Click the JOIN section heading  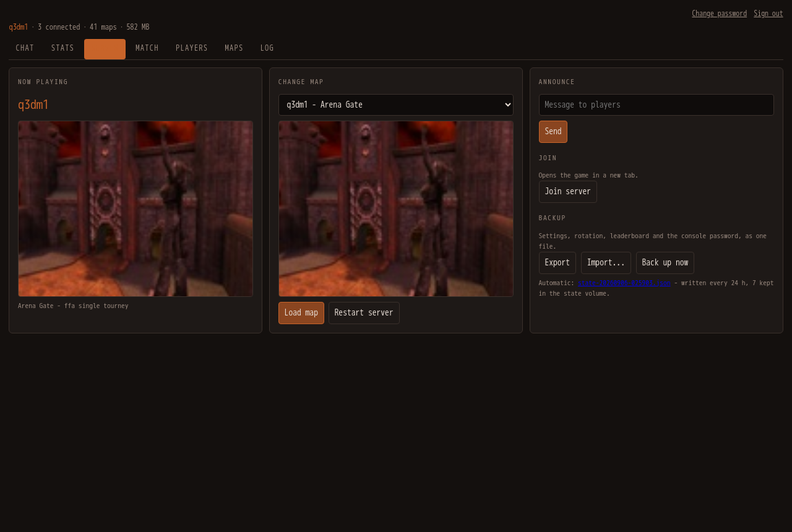click(x=548, y=158)
